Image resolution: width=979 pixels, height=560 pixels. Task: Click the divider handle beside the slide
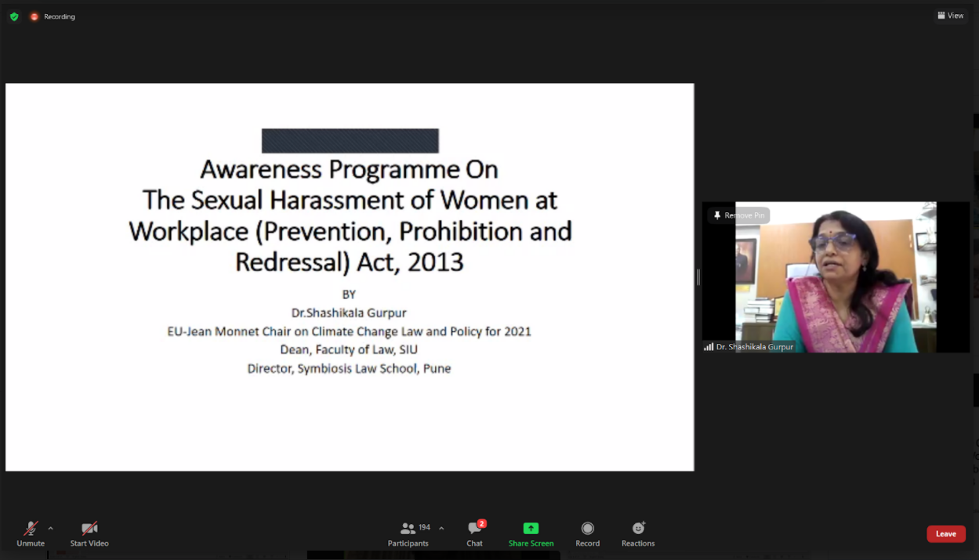click(698, 276)
